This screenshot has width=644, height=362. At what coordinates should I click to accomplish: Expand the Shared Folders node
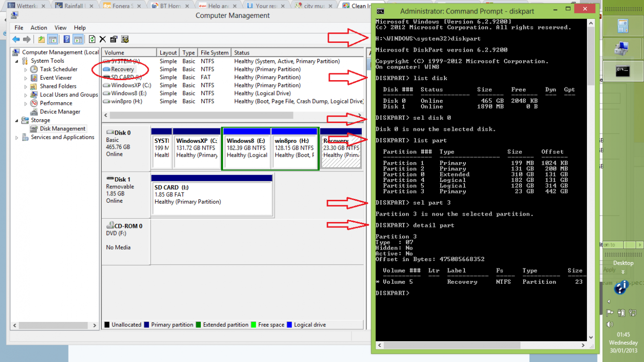[26, 86]
